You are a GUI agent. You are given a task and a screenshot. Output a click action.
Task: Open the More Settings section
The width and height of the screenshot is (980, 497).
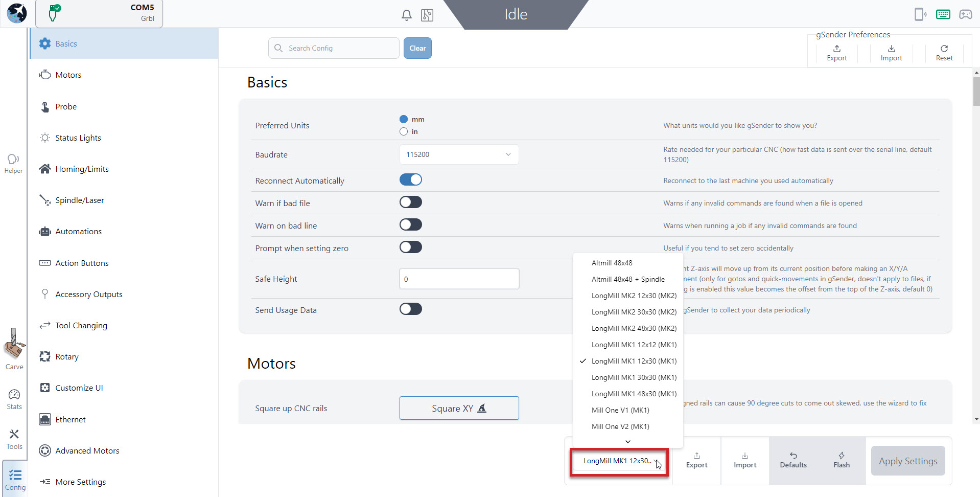coord(125,482)
